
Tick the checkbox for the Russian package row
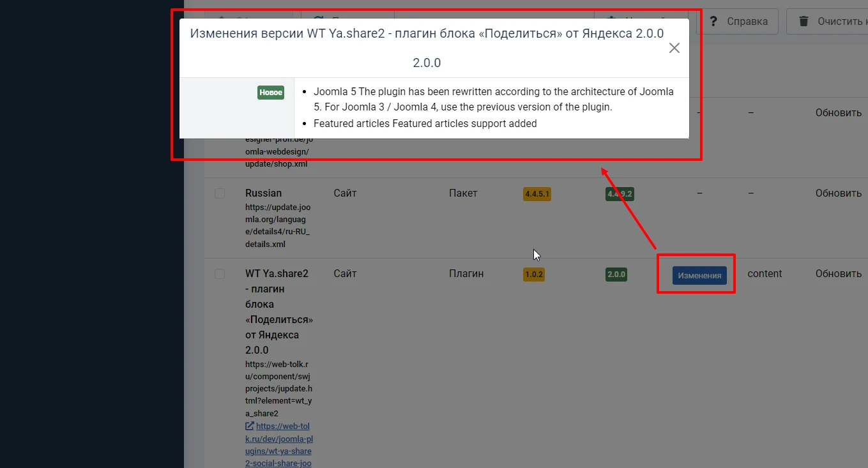tap(220, 193)
